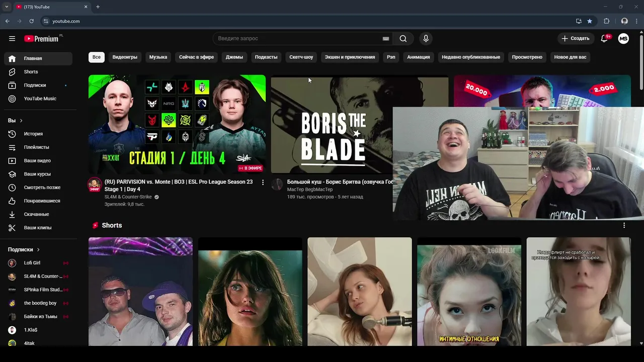Open the on-screen keyboard icon in search
644x362 pixels.
tap(386, 39)
